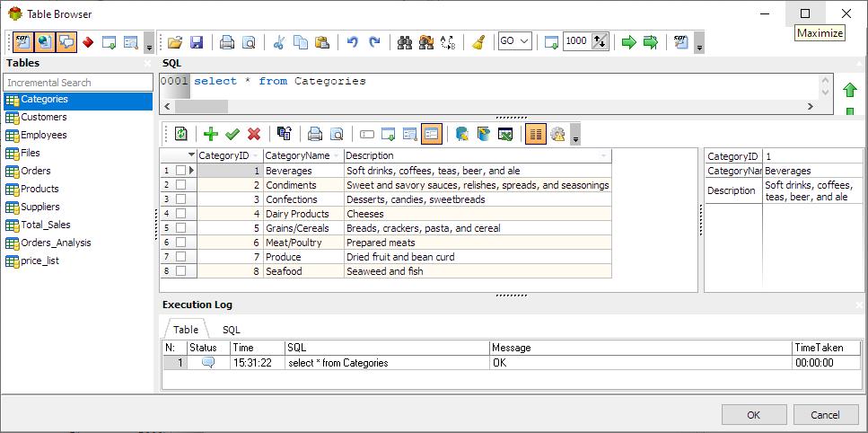The width and height of the screenshot is (868, 433).
Task: Open print preview in main toolbar
Action: click(250, 42)
